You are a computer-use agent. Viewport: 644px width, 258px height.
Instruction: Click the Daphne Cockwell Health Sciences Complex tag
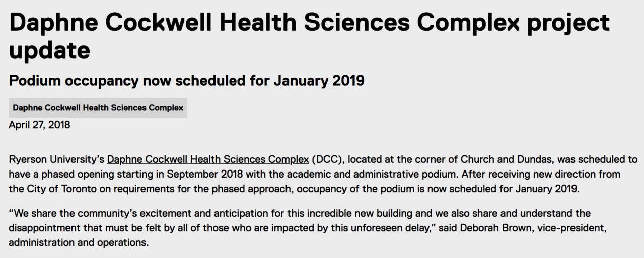click(98, 108)
